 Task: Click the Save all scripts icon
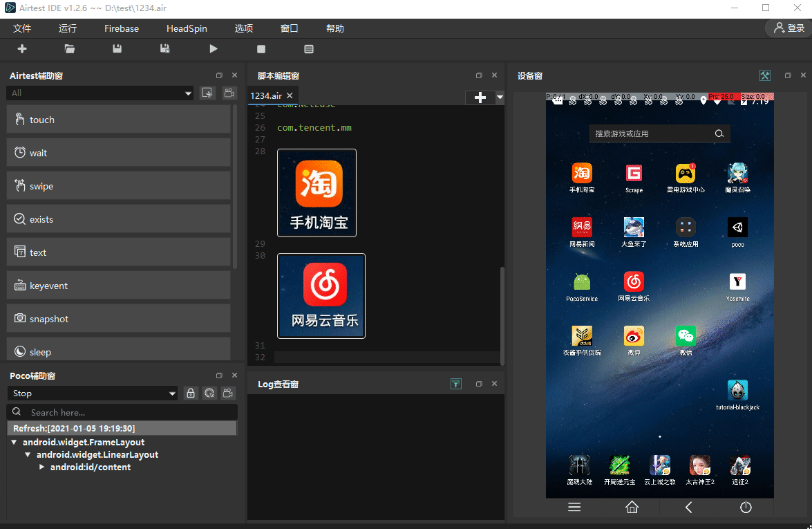pos(164,48)
